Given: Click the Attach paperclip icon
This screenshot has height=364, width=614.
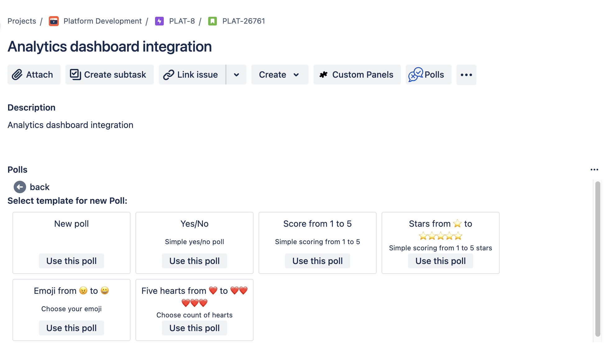Looking at the screenshot, I should pyautogui.click(x=17, y=75).
